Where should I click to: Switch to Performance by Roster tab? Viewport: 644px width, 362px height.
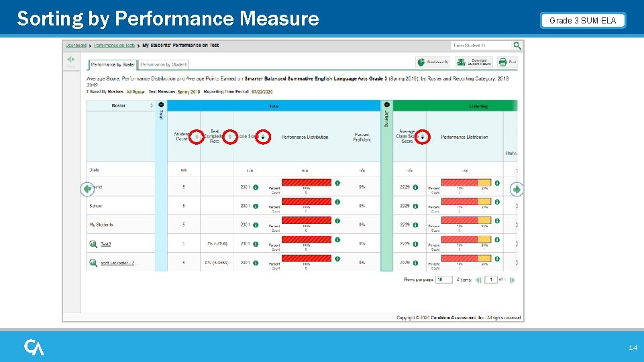pos(113,65)
